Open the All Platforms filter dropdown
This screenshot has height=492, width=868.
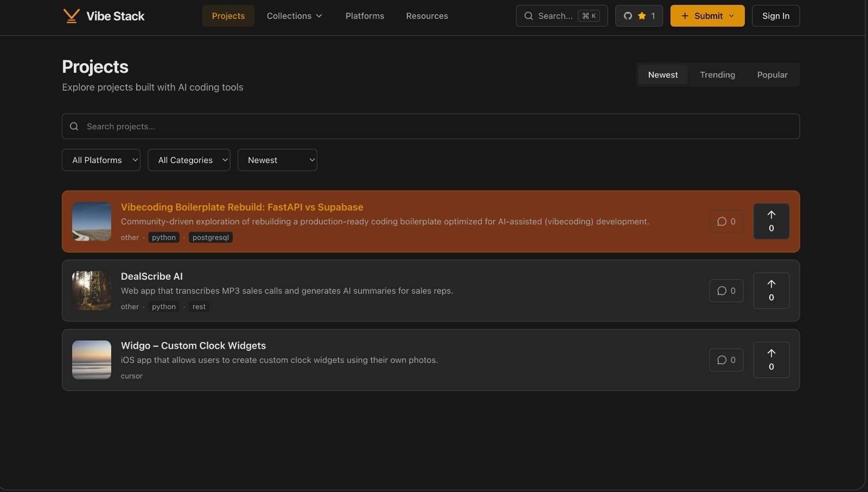pyautogui.click(x=101, y=160)
